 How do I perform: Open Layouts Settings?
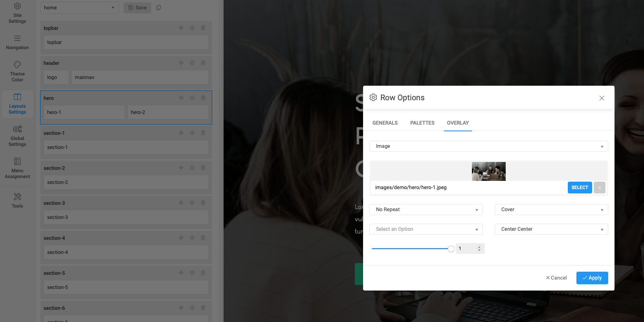pos(17,104)
